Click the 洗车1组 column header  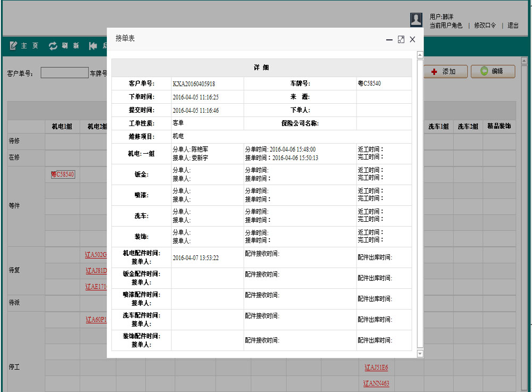point(438,127)
